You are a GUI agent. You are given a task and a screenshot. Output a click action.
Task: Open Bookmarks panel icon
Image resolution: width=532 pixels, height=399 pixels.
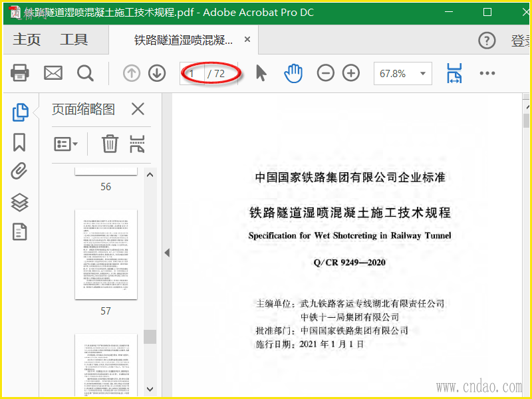[19, 142]
